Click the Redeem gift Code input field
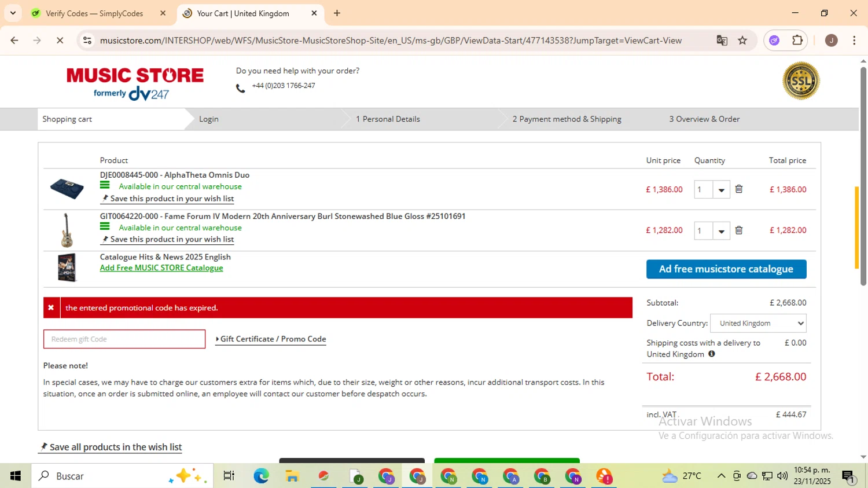 coord(124,339)
